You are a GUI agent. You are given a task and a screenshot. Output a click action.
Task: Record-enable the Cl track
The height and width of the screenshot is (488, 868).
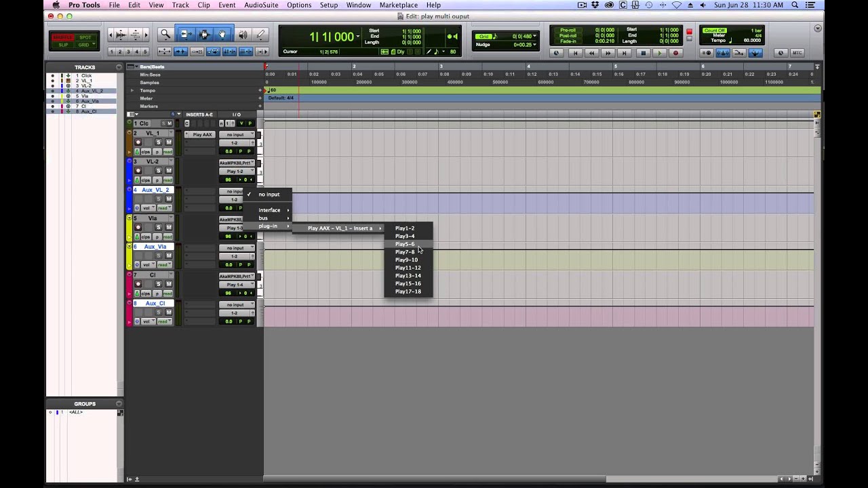click(x=138, y=285)
